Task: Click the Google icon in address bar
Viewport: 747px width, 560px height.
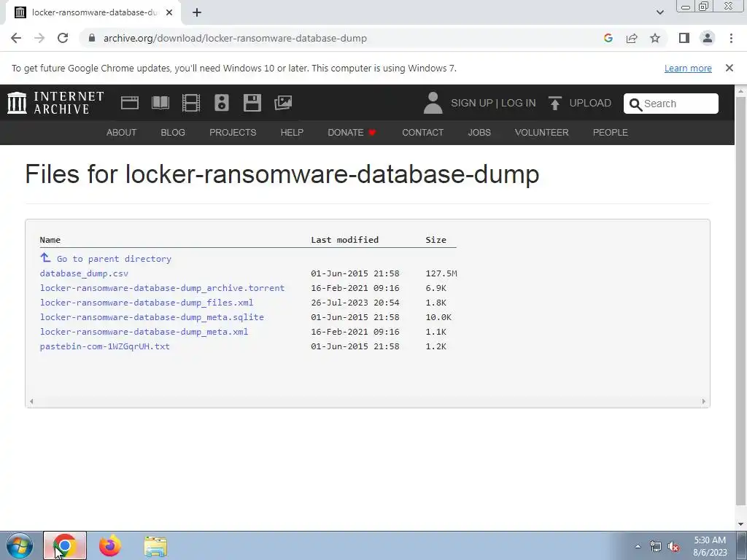Action: pos(608,38)
